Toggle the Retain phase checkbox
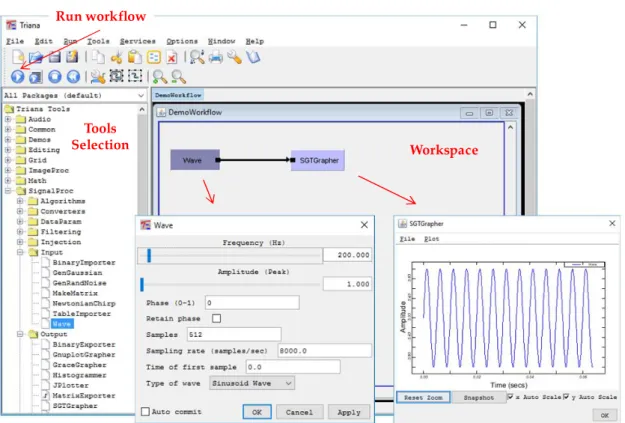 [x=216, y=319]
